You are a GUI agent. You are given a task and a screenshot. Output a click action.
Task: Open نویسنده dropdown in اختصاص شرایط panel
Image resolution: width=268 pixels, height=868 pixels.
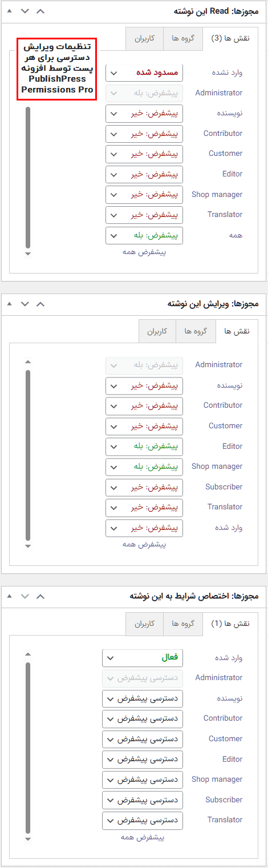coord(143,698)
